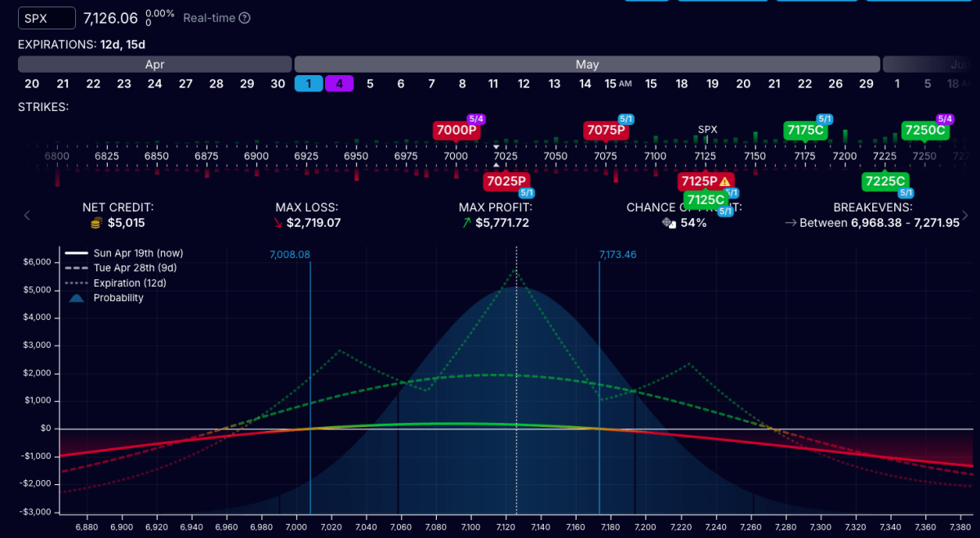Click the dice icon beside Chance of Profit
This screenshot has height=538, width=980.
click(x=668, y=222)
